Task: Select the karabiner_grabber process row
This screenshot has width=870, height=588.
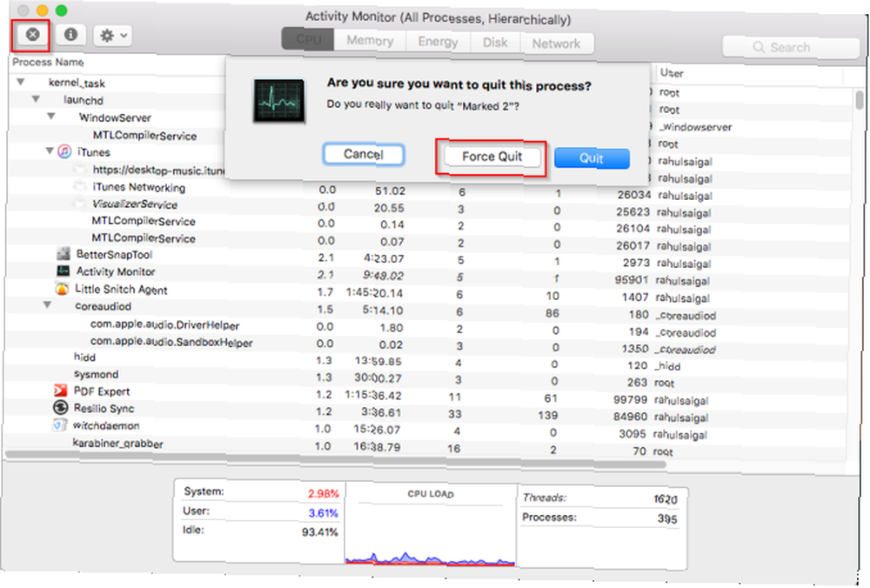Action: click(426, 445)
